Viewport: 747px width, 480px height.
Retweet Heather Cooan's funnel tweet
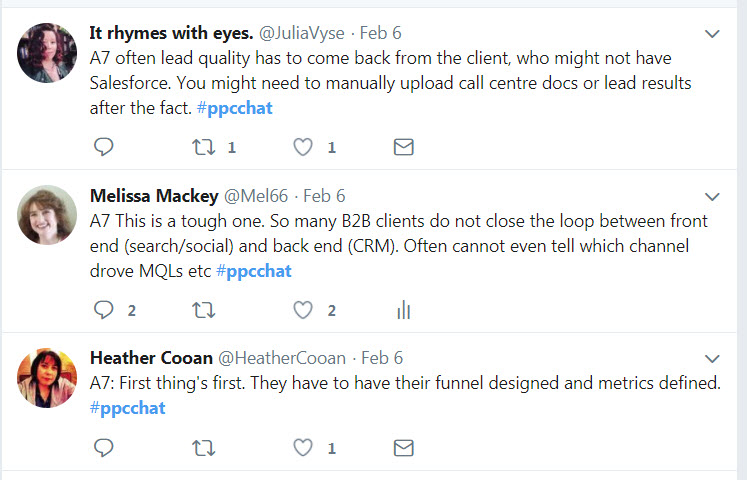click(x=203, y=448)
